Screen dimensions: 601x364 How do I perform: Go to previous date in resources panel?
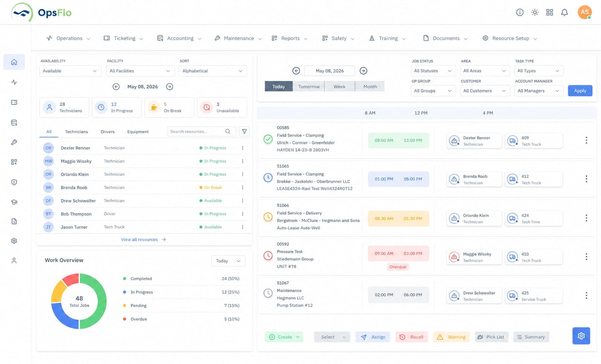tap(116, 87)
